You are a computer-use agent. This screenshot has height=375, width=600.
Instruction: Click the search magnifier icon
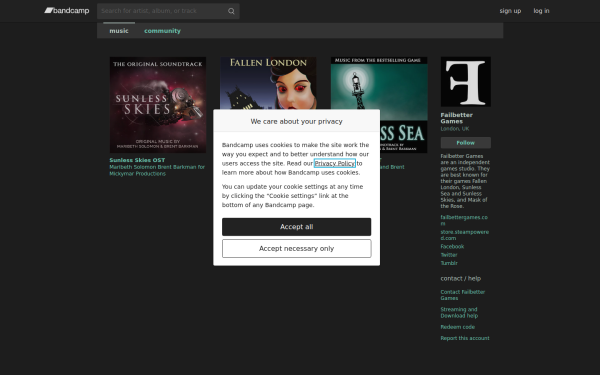coord(231,11)
